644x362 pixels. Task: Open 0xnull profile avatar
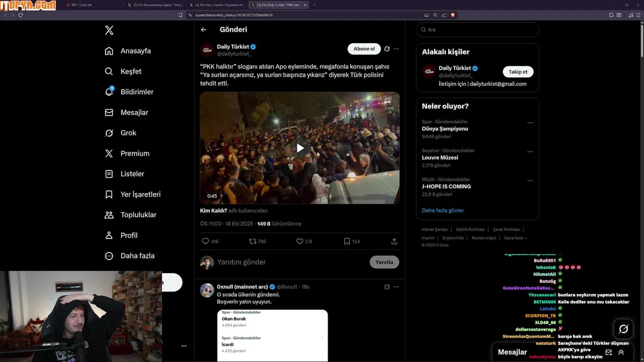207,290
